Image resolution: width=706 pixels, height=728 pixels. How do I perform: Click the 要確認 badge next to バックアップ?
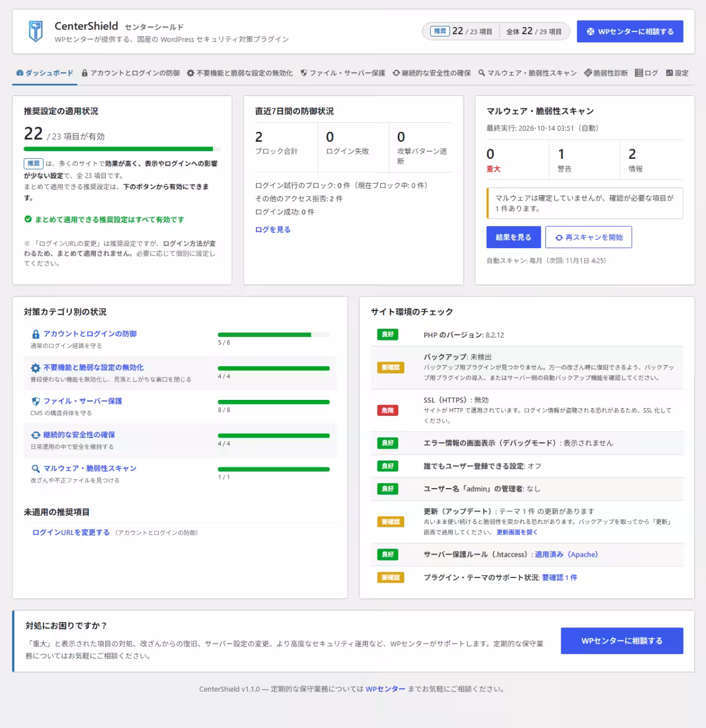pyautogui.click(x=391, y=368)
